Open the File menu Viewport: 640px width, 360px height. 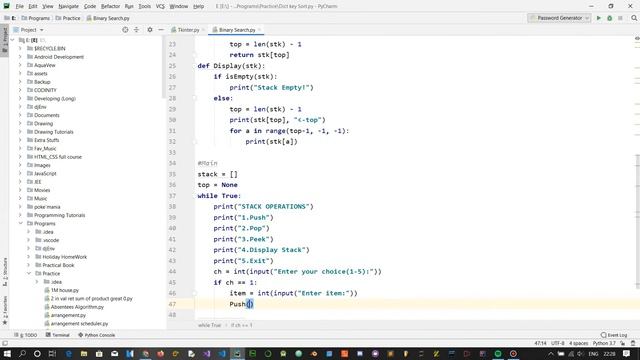pyautogui.click(x=19, y=6)
